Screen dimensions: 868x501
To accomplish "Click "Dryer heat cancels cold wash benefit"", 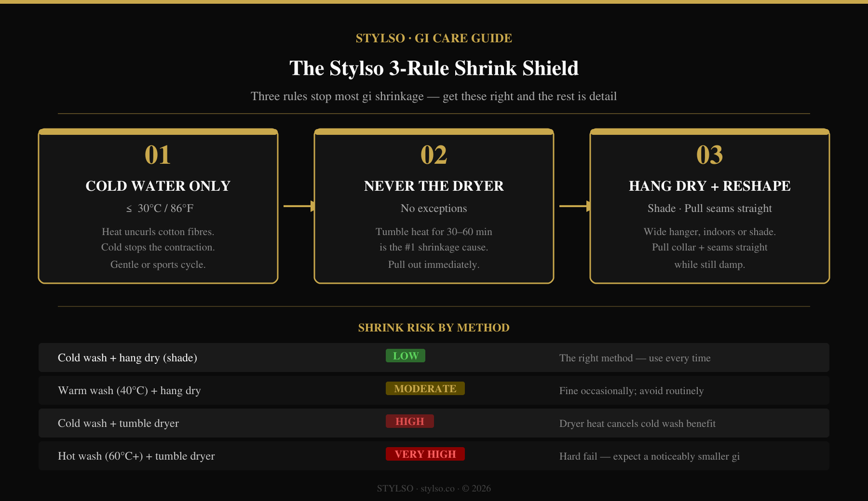I will point(637,423).
